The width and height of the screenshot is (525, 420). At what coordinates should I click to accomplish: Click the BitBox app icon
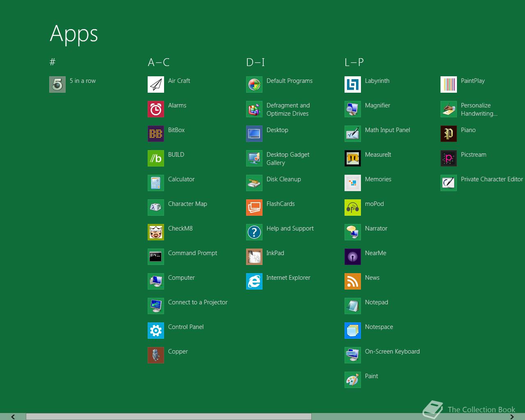click(x=156, y=134)
